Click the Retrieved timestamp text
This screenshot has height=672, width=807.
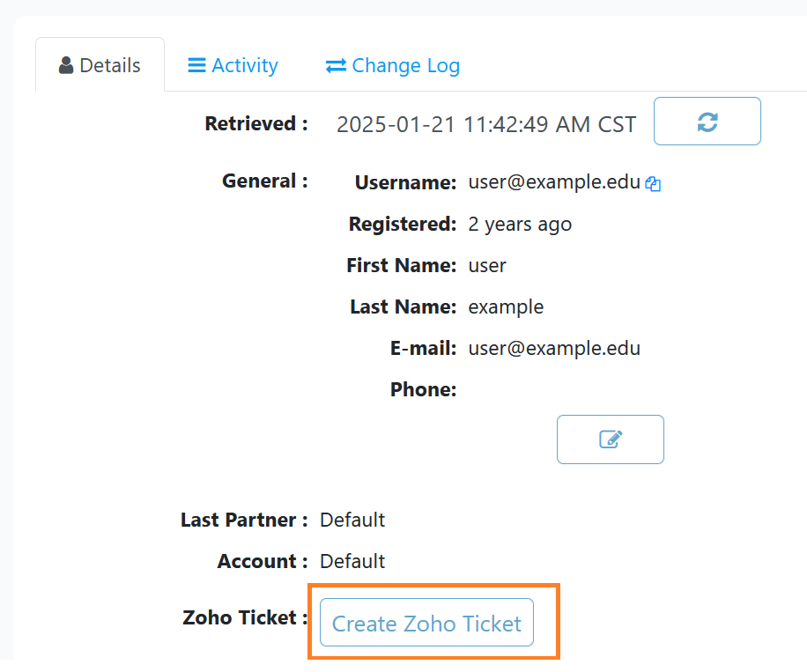pos(486,124)
